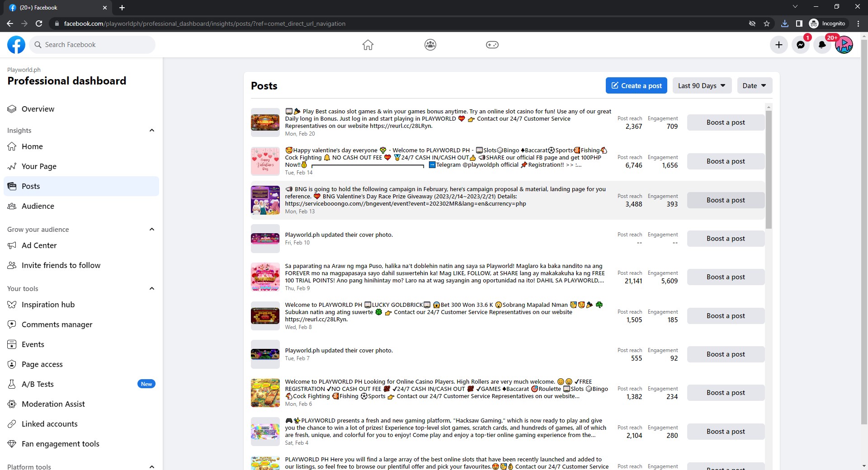
Task: Boost the Valentine's day post from Feb 14
Action: click(x=726, y=161)
